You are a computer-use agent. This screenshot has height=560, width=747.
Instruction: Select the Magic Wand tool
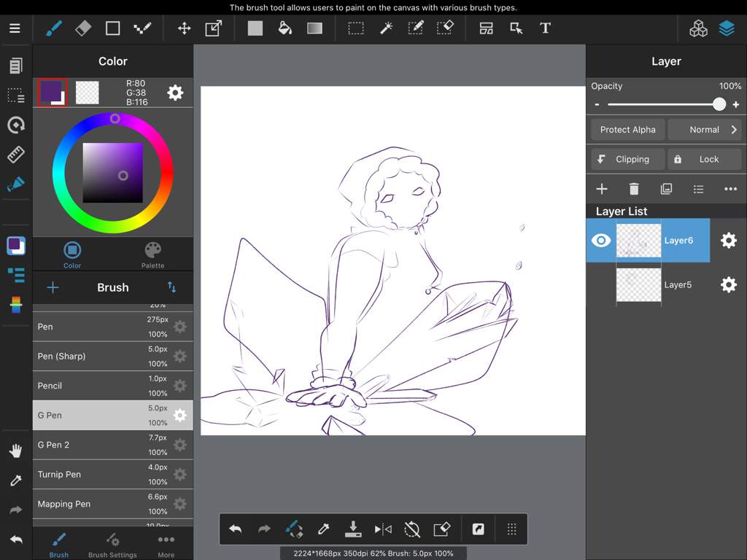click(386, 28)
